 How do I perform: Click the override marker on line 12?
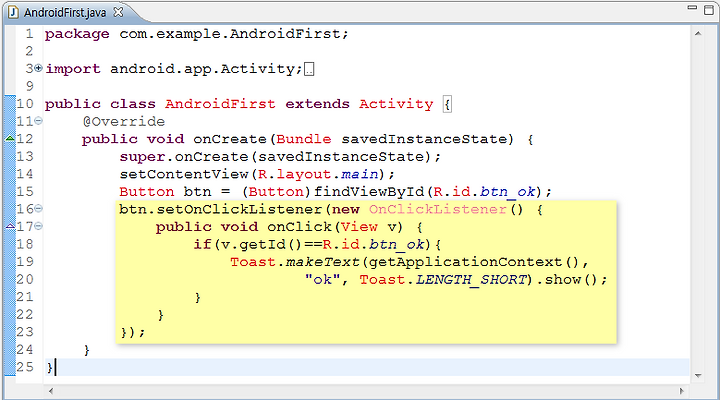(10, 138)
